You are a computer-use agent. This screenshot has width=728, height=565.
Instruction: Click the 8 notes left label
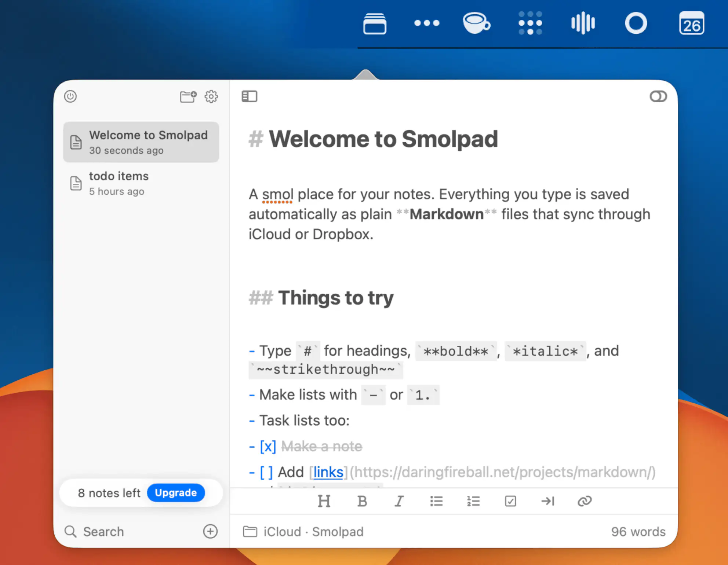click(109, 493)
